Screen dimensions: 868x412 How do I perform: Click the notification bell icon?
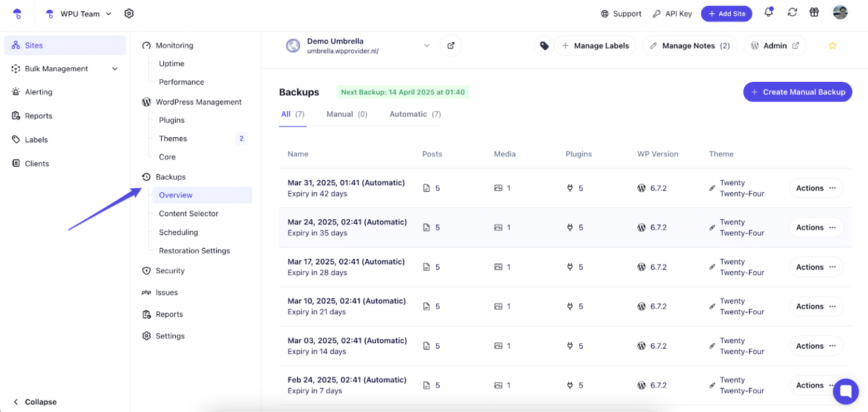(x=769, y=13)
